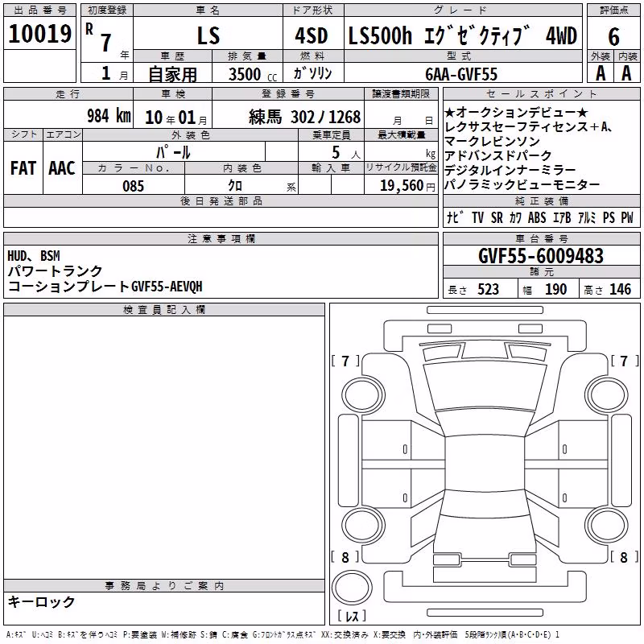Click the spare tire circle above レス
644x644 pixels.
pyautogui.click(x=352, y=588)
